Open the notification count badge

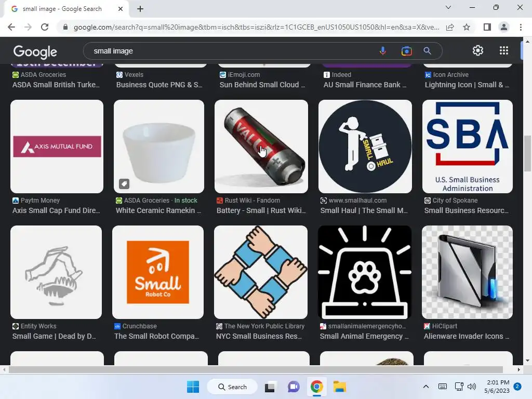[x=517, y=387]
